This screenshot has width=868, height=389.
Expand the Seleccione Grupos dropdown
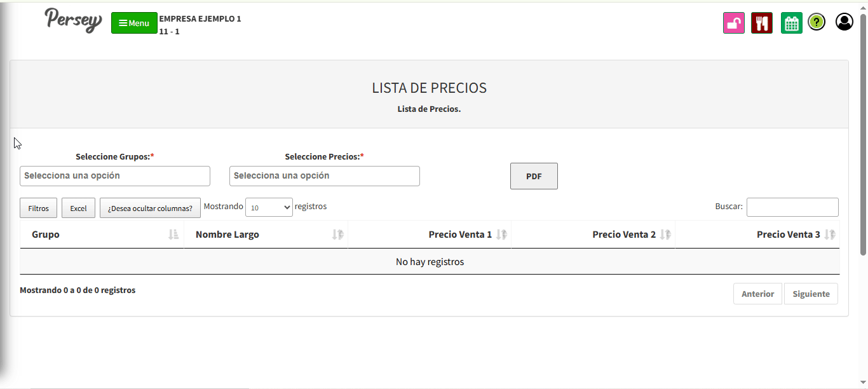click(115, 176)
